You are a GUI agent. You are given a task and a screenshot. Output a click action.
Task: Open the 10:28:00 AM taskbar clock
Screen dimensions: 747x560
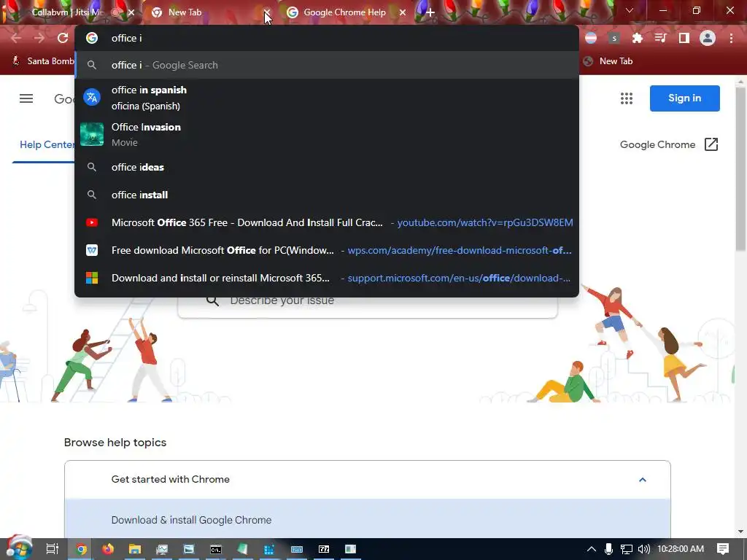[681, 549]
